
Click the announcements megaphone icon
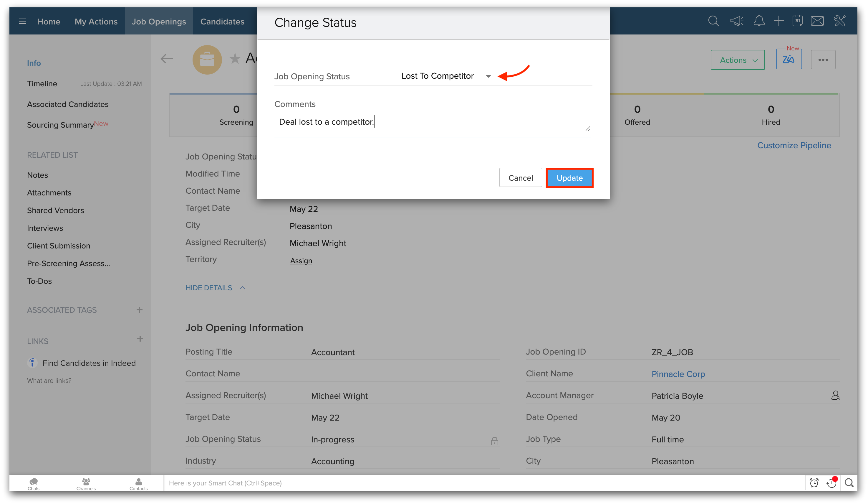click(x=736, y=21)
